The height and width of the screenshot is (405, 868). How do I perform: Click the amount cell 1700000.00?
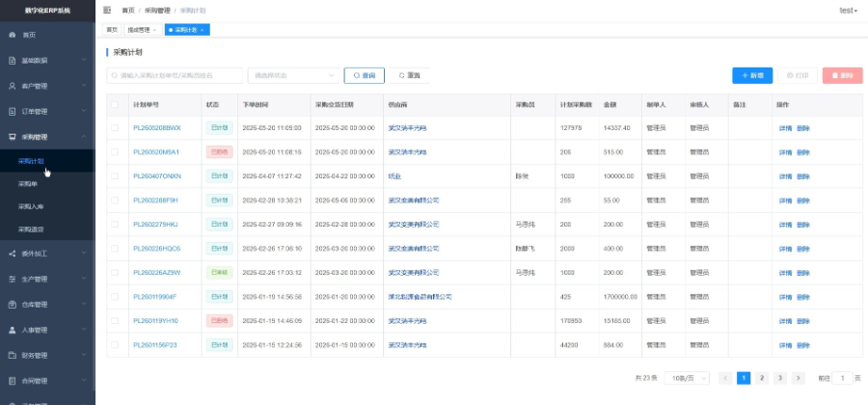[620, 297]
